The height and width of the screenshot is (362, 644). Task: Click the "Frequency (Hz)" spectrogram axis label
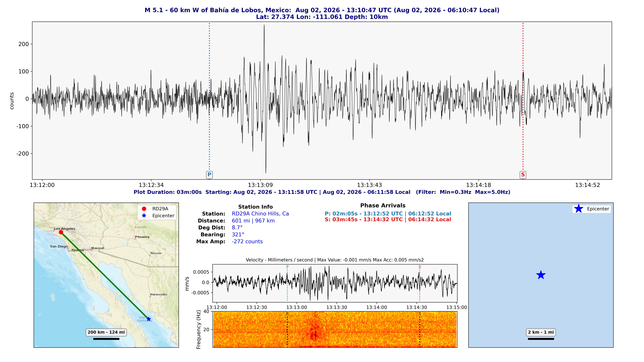click(199, 329)
